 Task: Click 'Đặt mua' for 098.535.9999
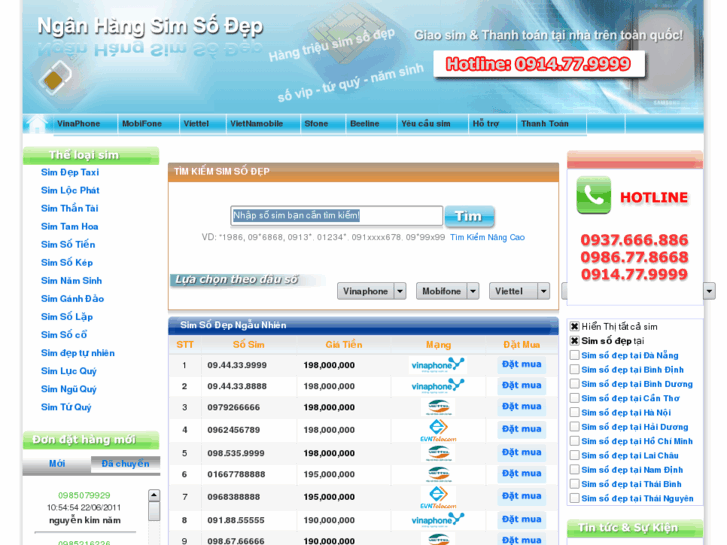522,452
